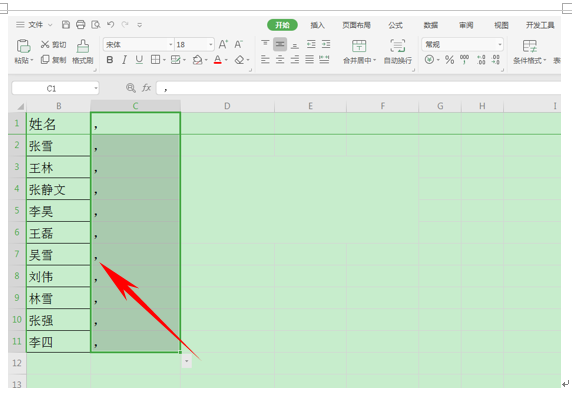Click Copy (复制) icon
This screenshot has width=572, height=395.
click(54, 60)
